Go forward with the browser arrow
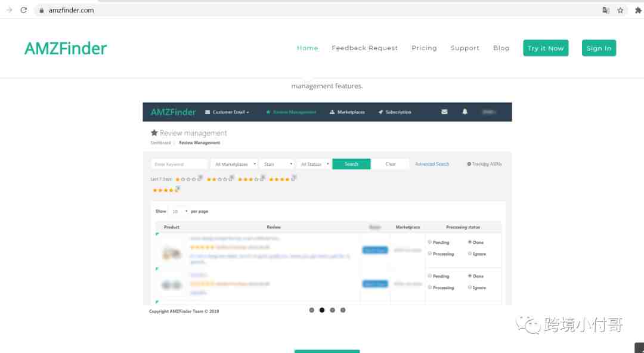Screen dimensions: 644x353 (9, 10)
